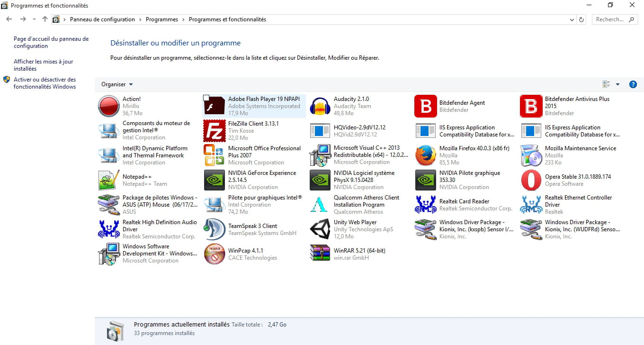The image size is (644, 345).
Task: Click the Rechercher search field
Action: point(609,19)
